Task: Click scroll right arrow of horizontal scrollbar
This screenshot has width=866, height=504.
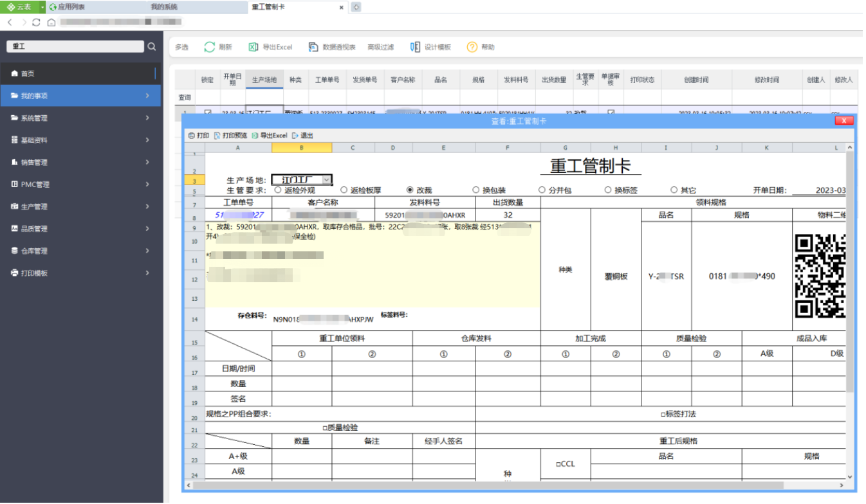Action: (842, 485)
